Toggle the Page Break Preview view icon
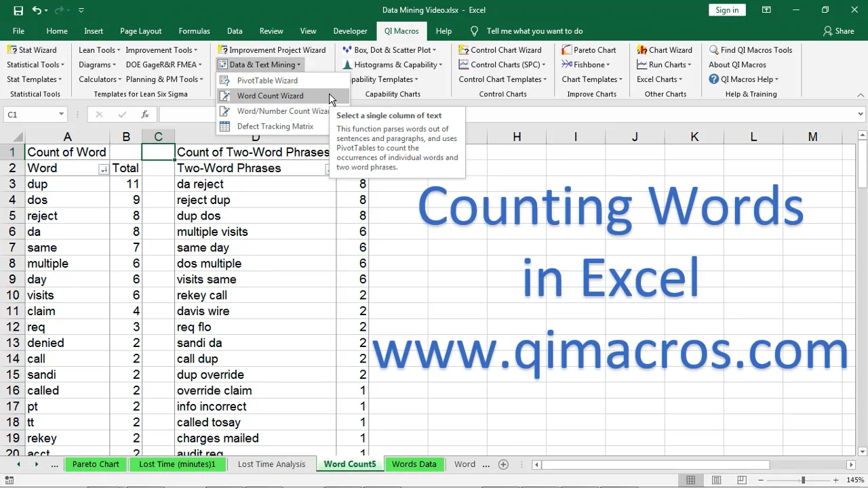 click(x=743, y=481)
